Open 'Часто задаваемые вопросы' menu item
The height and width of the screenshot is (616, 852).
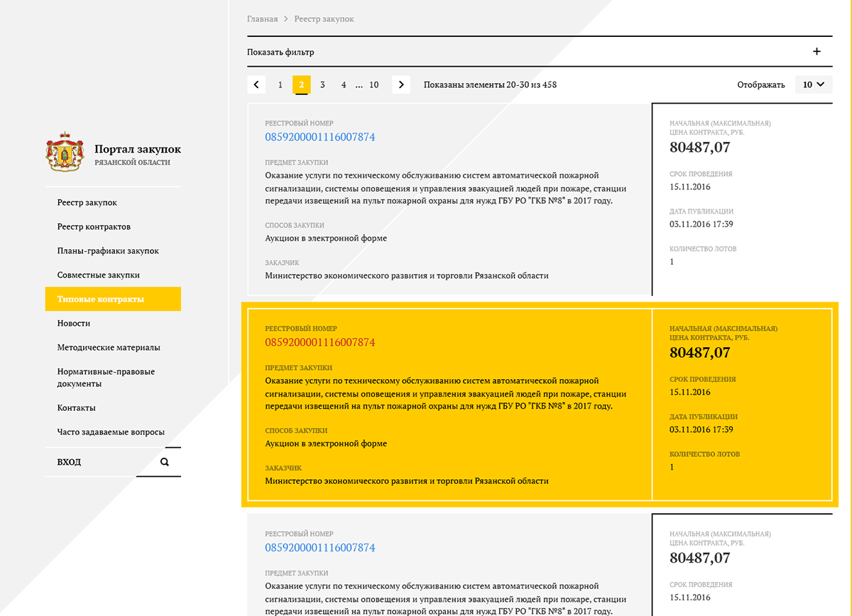pos(111,432)
